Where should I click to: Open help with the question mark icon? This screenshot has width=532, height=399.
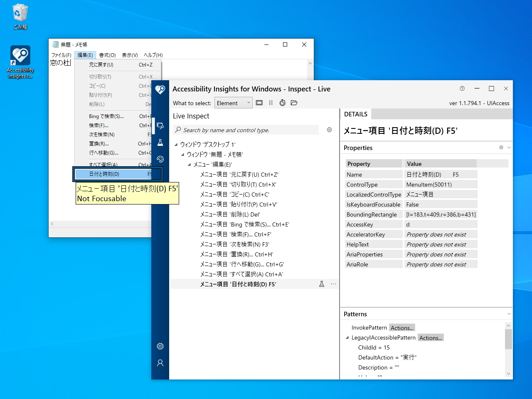(462, 89)
